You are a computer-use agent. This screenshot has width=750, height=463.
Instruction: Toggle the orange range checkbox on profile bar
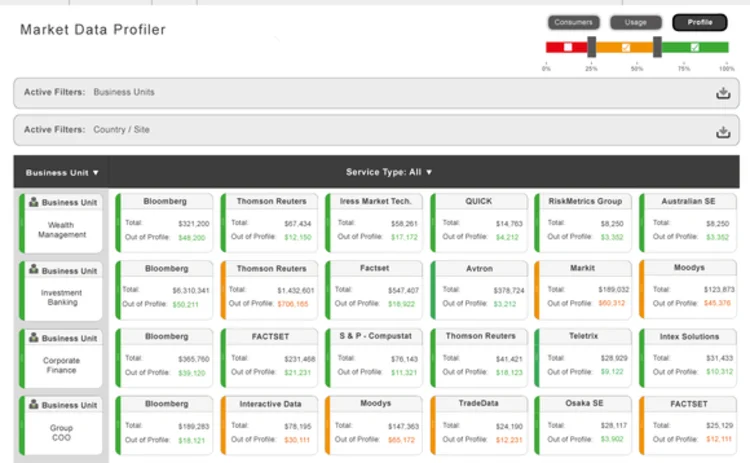click(x=626, y=47)
